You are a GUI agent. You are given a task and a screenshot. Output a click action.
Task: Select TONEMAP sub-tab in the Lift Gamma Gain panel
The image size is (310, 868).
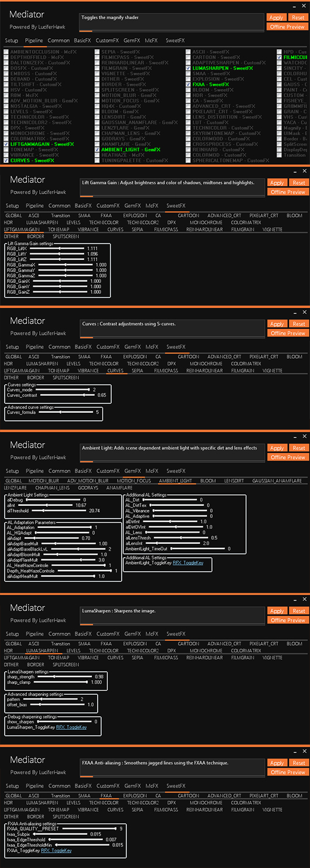click(58, 230)
